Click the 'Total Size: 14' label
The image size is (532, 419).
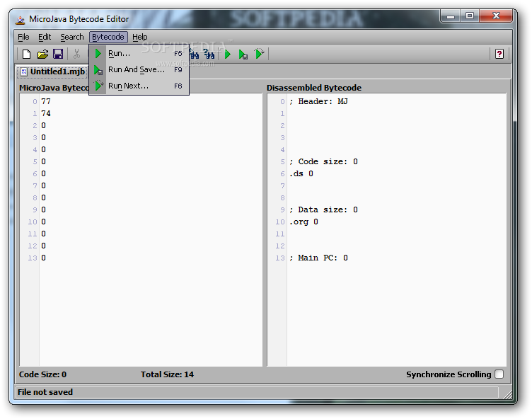[167, 374]
